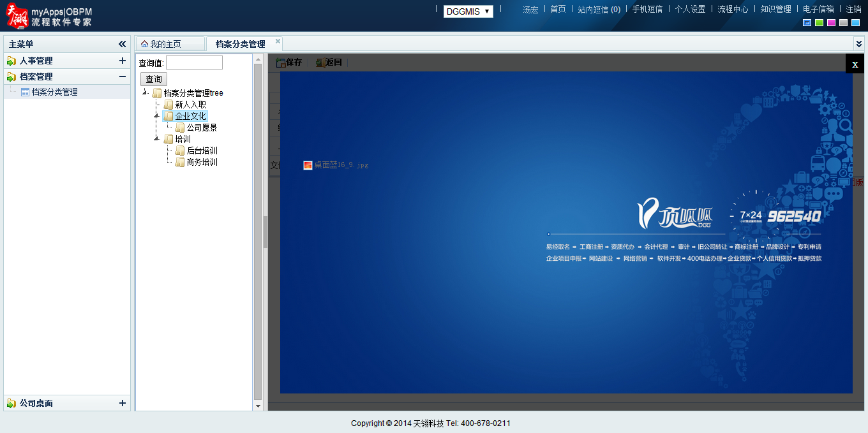Click the 档案分类管理 sidebar item icon

25,92
